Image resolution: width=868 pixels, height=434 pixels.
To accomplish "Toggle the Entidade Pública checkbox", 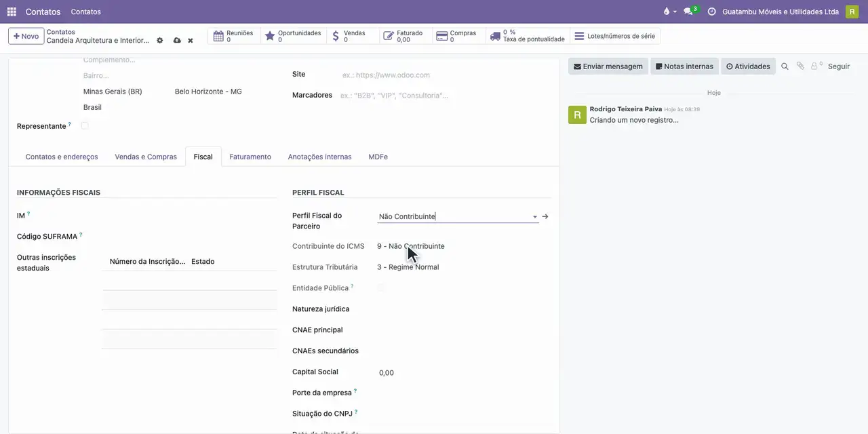I will pos(381,288).
